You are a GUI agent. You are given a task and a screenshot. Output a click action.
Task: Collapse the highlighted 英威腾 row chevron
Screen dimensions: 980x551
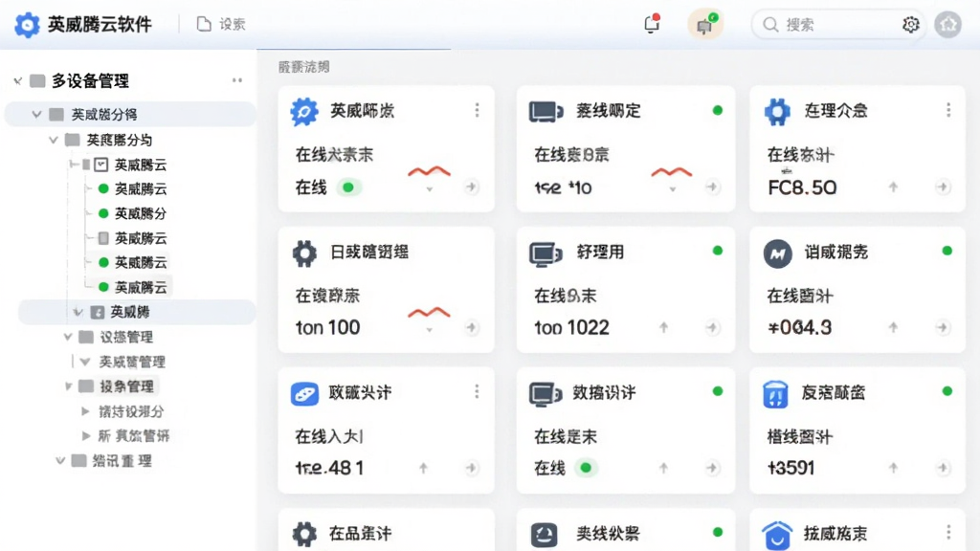point(78,312)
